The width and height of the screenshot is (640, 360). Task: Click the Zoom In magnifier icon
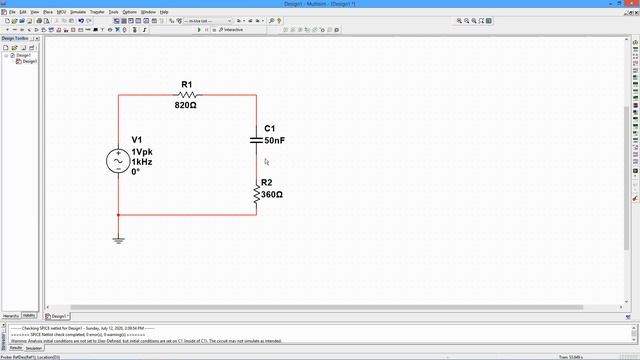[x=459, y=21]
